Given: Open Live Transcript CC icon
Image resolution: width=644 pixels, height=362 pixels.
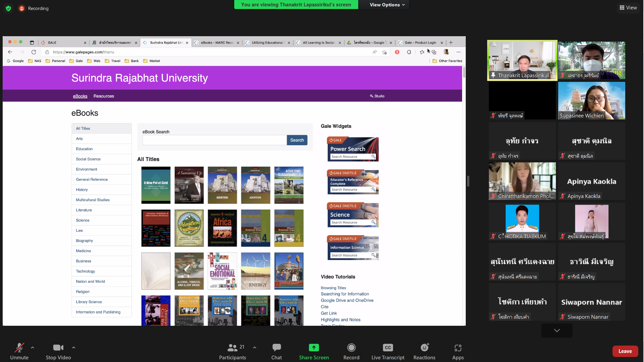Looking at the screenshot, I should click(x=388, y=348).
